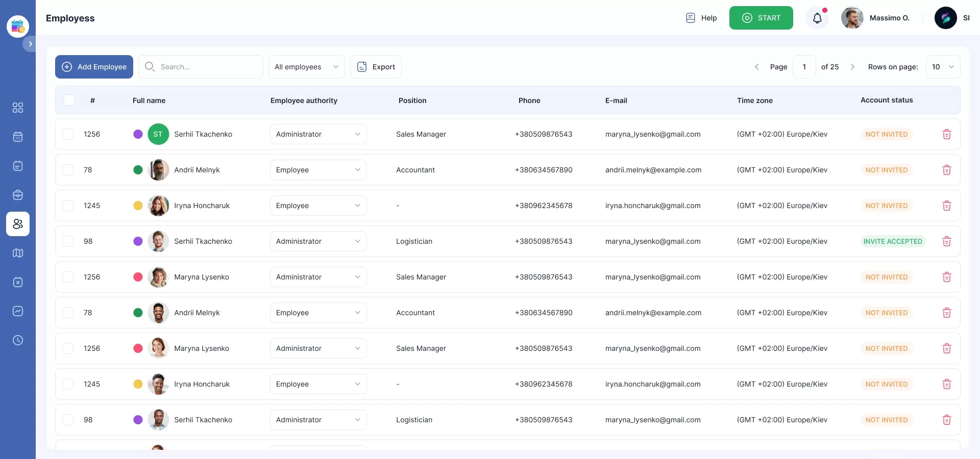Open the briefcase icon in sidebar

click(x=18, y=195)
